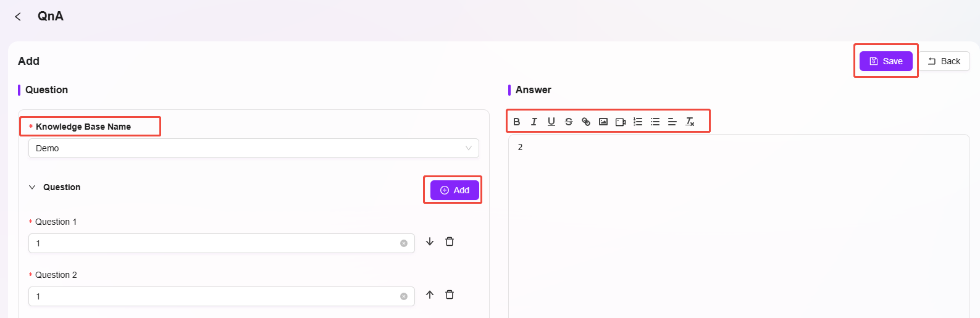Open the Knowledge Base Name dropdown
The width and height of the screenshot is (980, 318).
click(253, 148)
